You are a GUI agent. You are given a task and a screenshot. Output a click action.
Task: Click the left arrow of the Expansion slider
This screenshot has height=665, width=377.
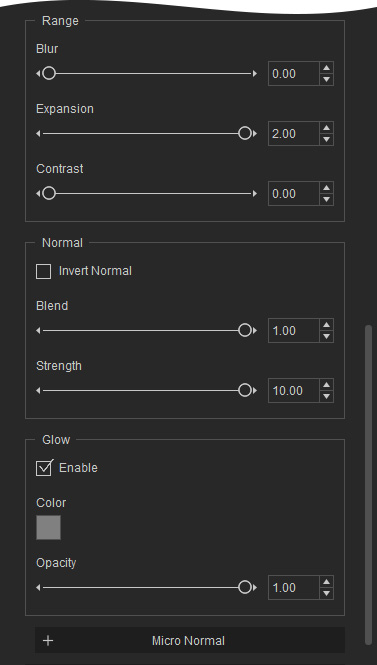click(38, 134)
